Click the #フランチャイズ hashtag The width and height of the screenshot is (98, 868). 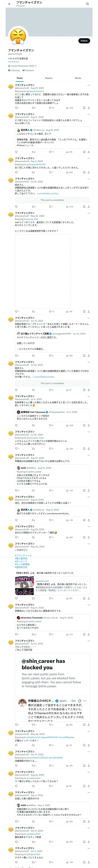(x=23, y=556)
